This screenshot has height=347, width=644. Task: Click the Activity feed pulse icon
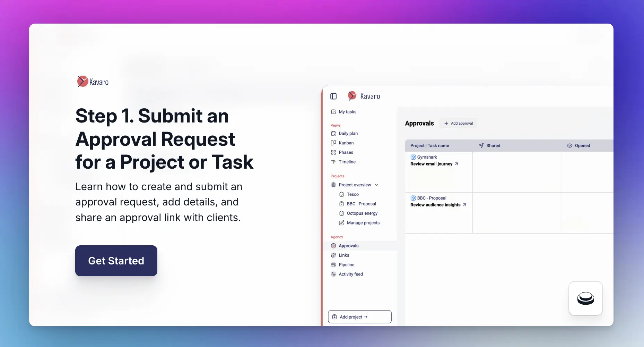333,274
